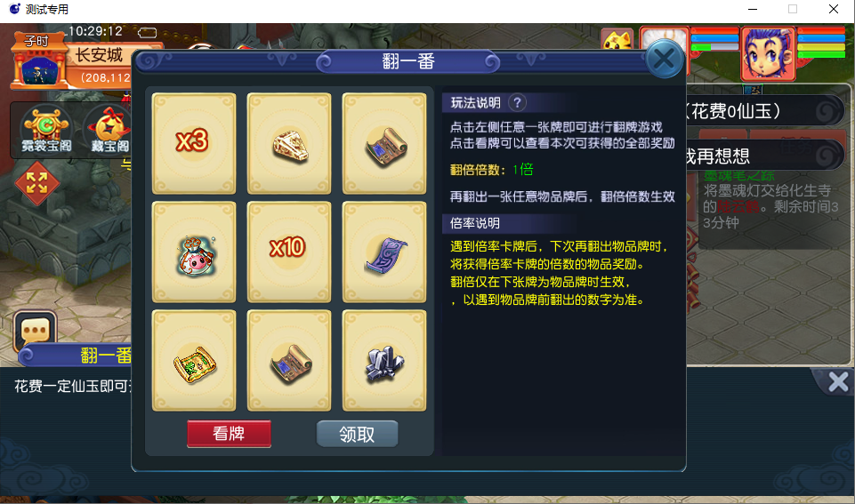
Task: Pick the gold ingot card
Action: pos(289,143)
